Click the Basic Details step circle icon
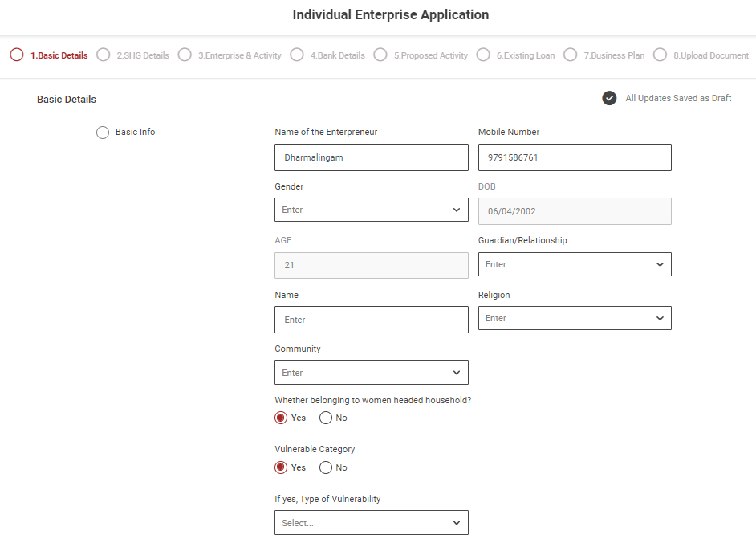Viewport: 756px width, 543px height. (x=17, y=55)
